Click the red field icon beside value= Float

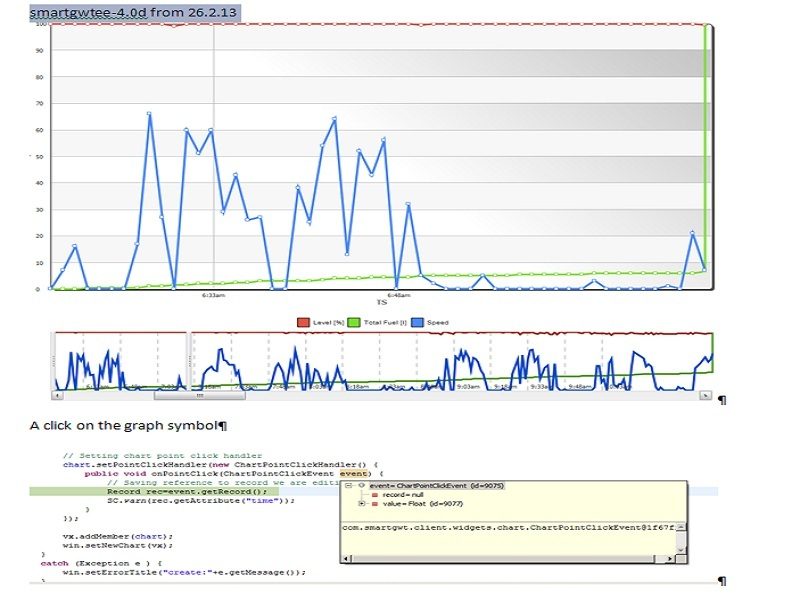[x=374, y=504]
